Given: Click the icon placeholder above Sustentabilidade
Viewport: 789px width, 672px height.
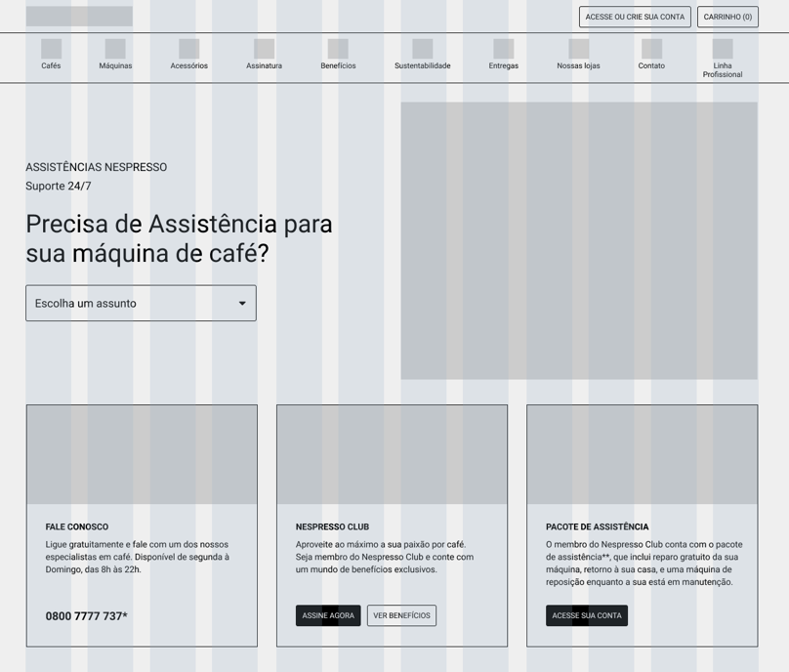Looking at the screenshot, I should 423,49.
